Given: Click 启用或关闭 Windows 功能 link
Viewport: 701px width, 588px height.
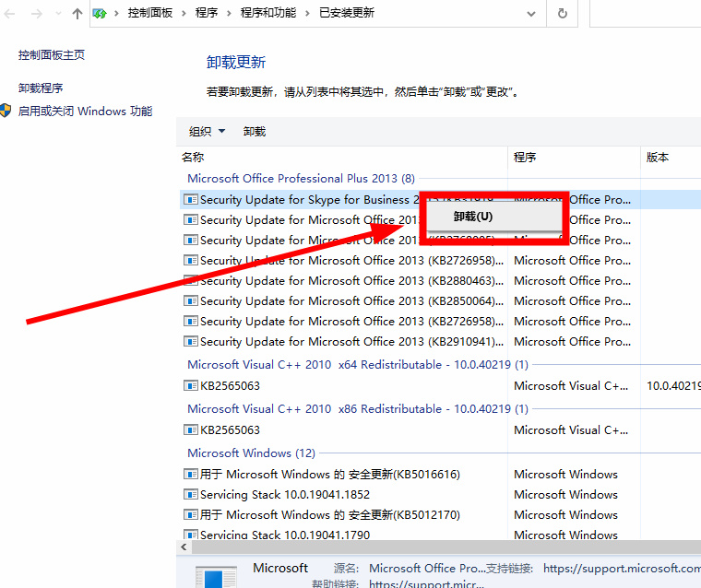Looking at the screenshot, I should point(85,112).
